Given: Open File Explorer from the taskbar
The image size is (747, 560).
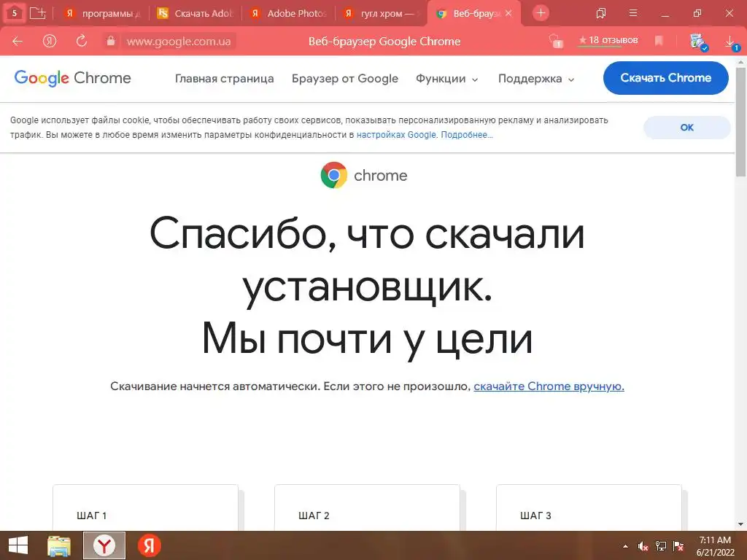Looking at the screenshot, I should pos(59,545).
